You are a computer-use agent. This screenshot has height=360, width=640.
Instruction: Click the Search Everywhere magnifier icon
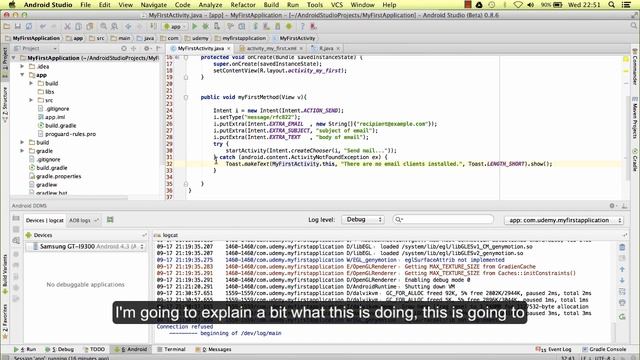(x=634, y=26)
